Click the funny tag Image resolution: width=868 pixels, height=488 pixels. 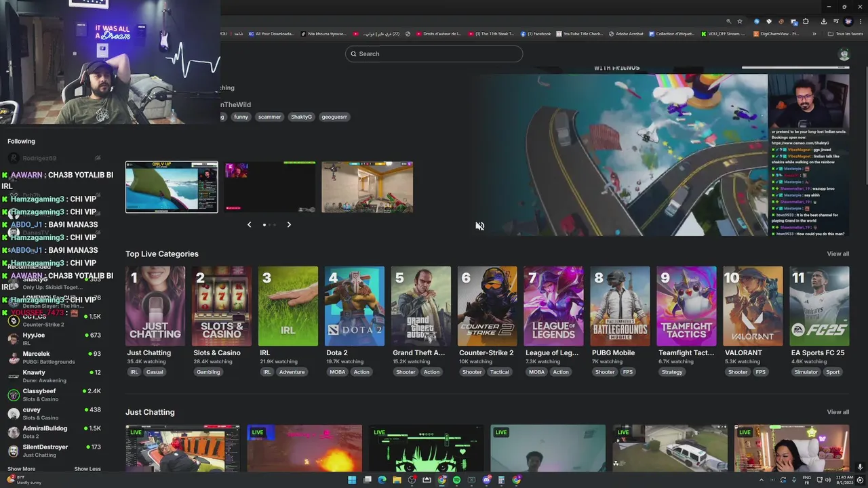click(241, 117)
